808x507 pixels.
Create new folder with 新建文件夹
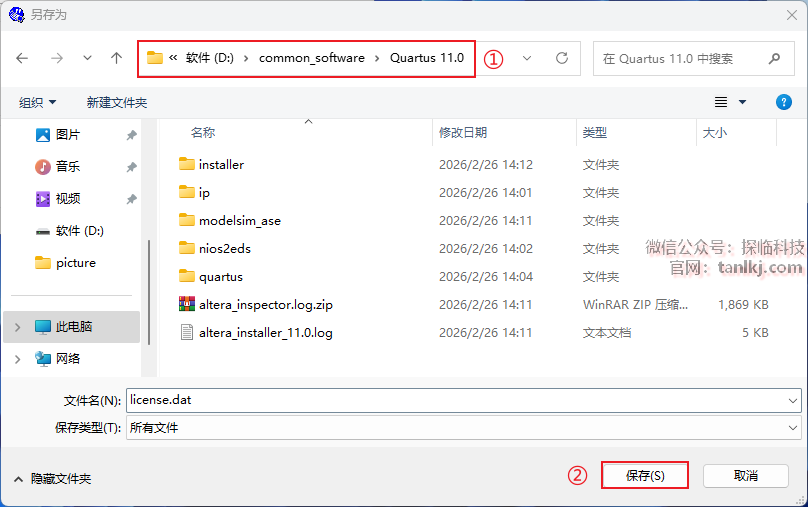pos(117,103)
